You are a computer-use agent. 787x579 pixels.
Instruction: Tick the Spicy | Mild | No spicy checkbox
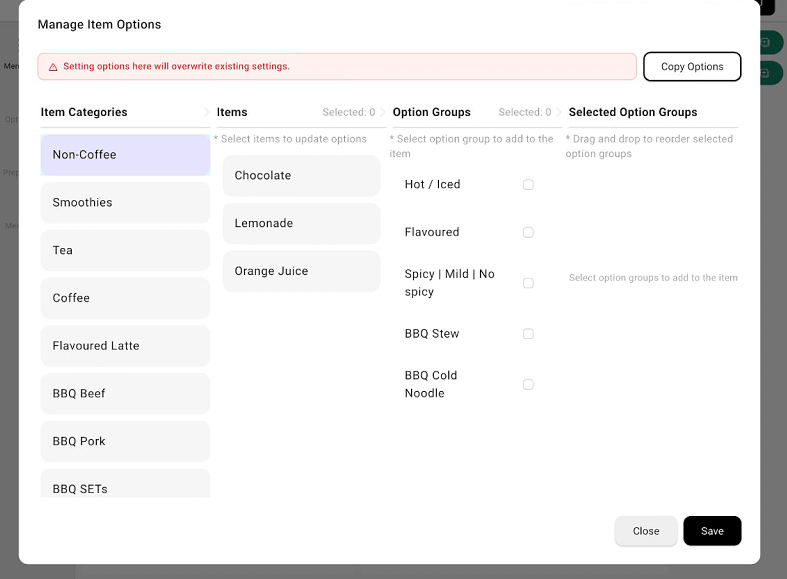528,283
